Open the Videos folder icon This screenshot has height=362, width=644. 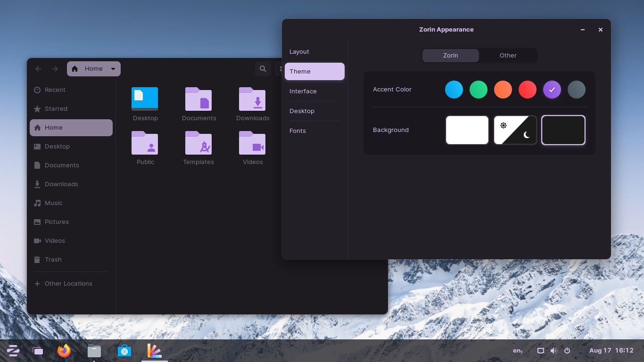(x=252, y=143)
